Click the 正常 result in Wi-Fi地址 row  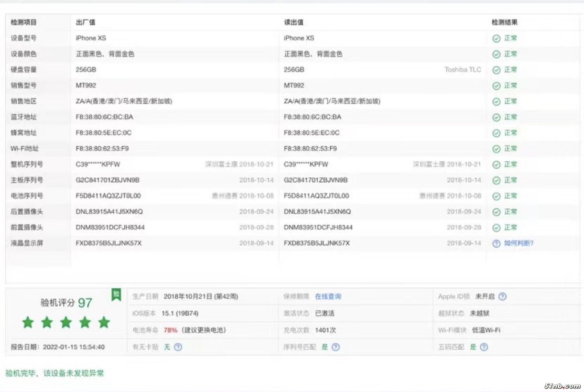click(x=510, y=149)
